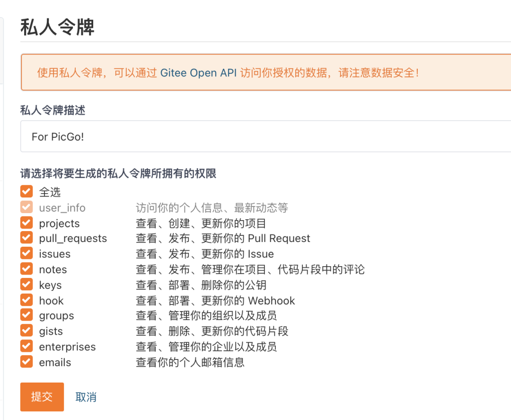Image resolution: width=511 pixels, height=420 pixels.
Task: Disable the pull_requests permission
Action: [x=26, y=238]
